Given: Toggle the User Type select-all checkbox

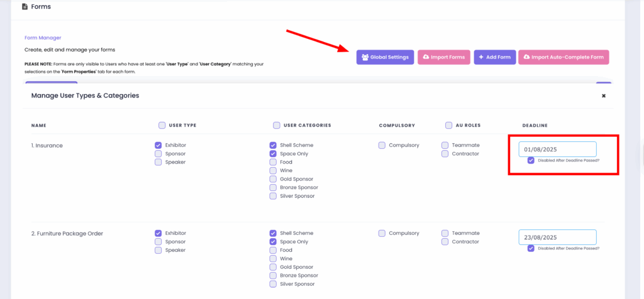Looking at the screenshot, I should click(x=162, y=125).
